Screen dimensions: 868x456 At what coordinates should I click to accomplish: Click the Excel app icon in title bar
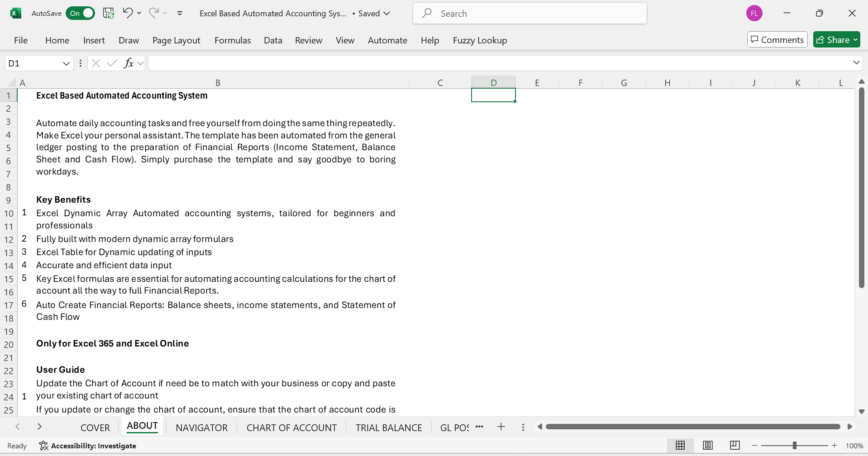coord(16,13)
